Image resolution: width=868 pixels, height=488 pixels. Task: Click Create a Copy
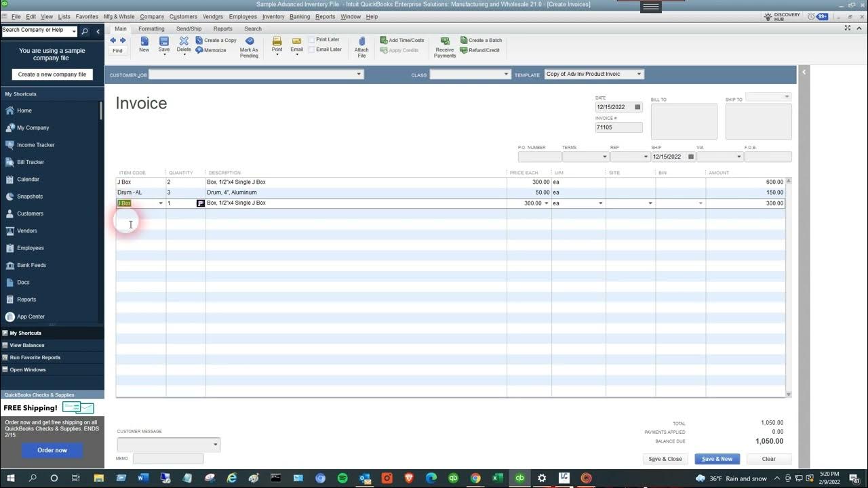coord(216,41)
